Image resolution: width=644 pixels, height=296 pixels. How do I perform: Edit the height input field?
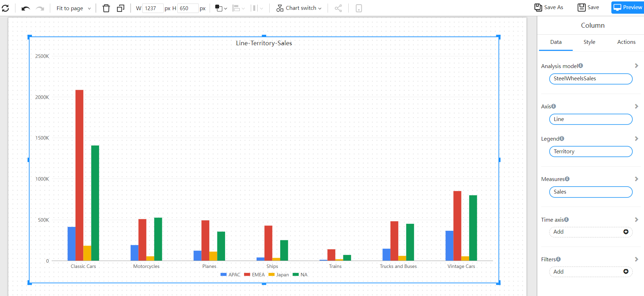(x=188, y=8)
